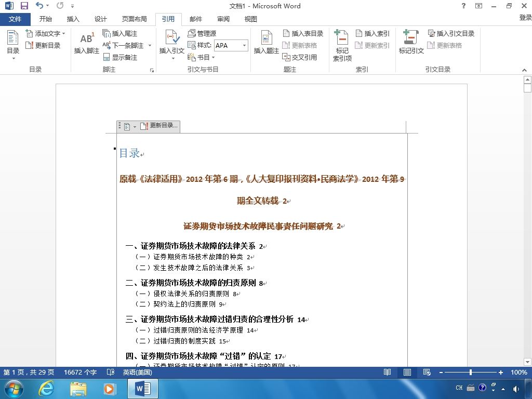
Task: Open the 脚注 group dialog launcher
Action: pyautogui.click(x=152, y=70)
